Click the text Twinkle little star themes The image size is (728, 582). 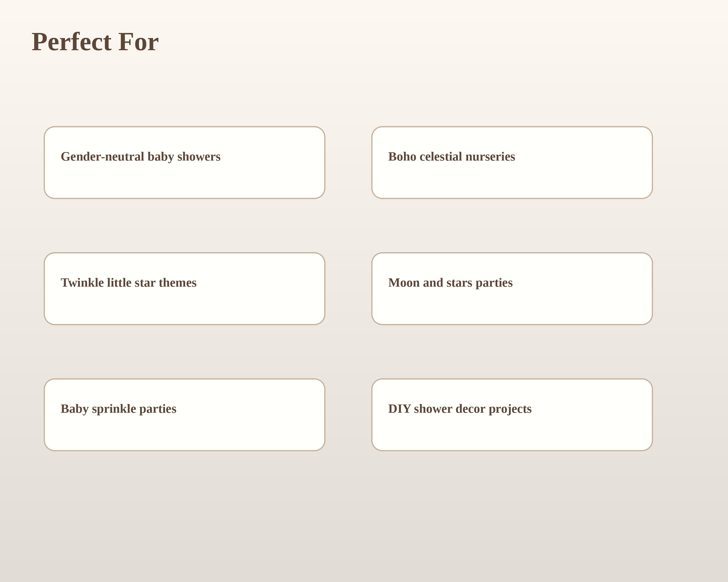(x=129, y=283)
